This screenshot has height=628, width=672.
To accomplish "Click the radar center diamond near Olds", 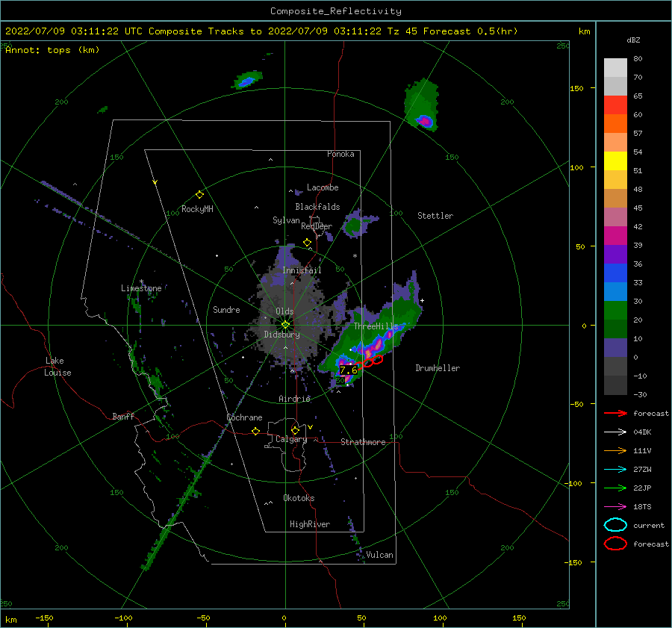I will pos(285,325).
